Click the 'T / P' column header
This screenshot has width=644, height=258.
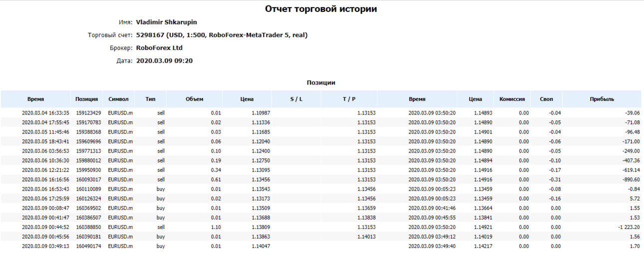pyautogui.click(x=349, y=99)
